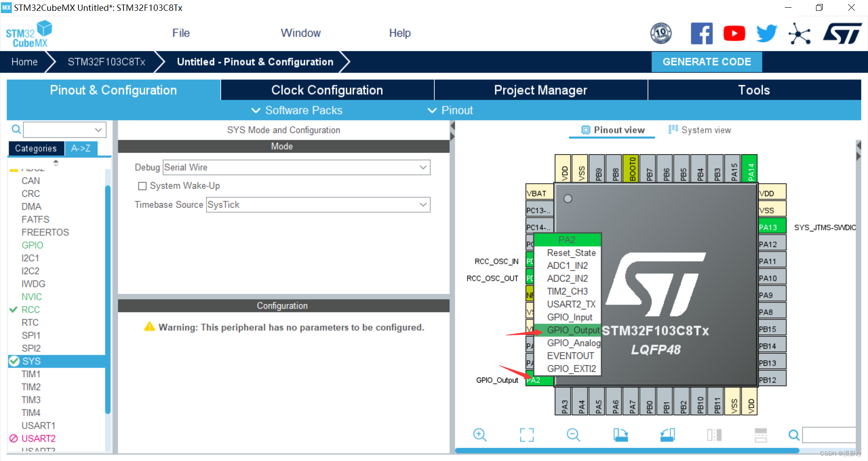The width and height of the screenshot is (868, 461).
Task: Open the Tools tab
Action: tap(754, 90)
